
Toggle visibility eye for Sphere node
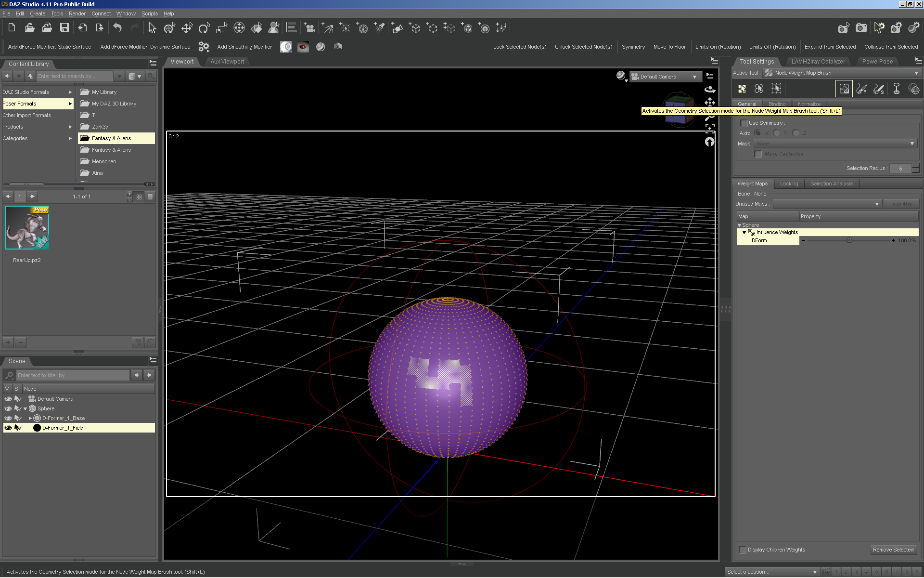click(8, 408)
